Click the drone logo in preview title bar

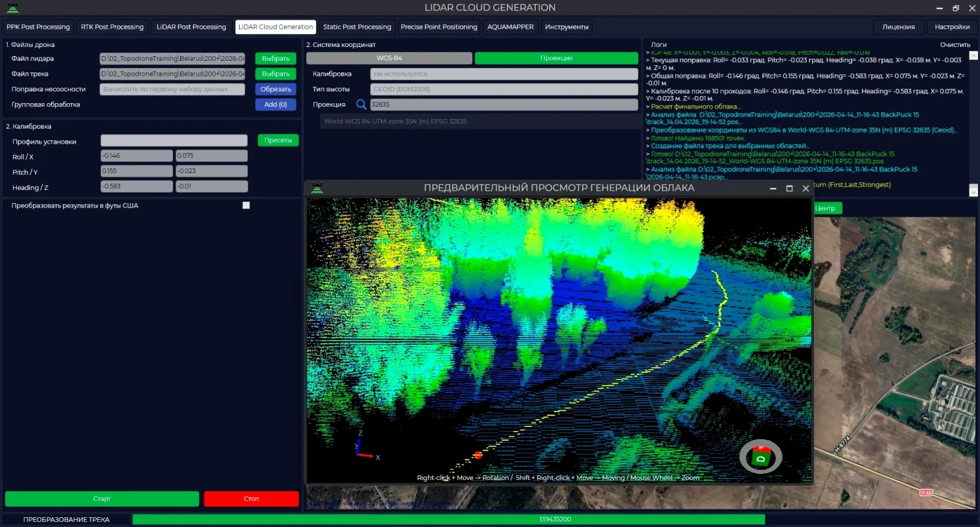[x=317, y=188]
